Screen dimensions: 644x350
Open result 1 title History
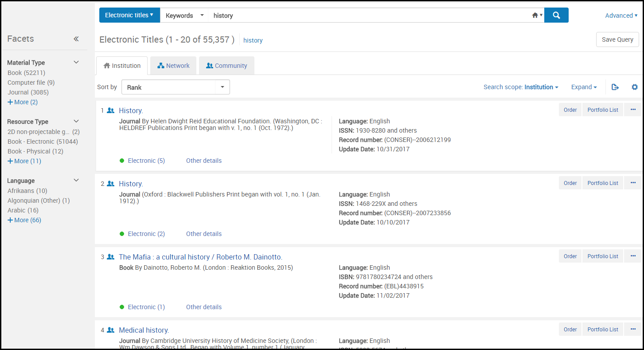[131, 110]
